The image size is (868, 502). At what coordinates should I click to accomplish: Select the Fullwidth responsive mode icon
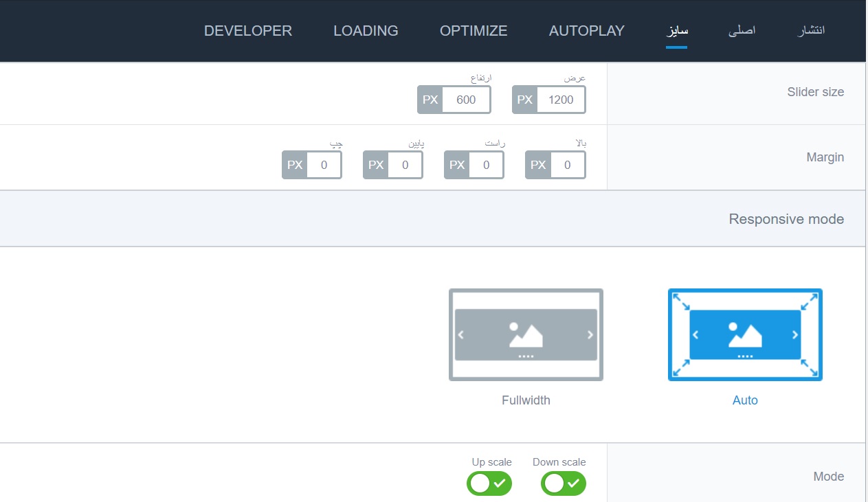pos(526,334)
